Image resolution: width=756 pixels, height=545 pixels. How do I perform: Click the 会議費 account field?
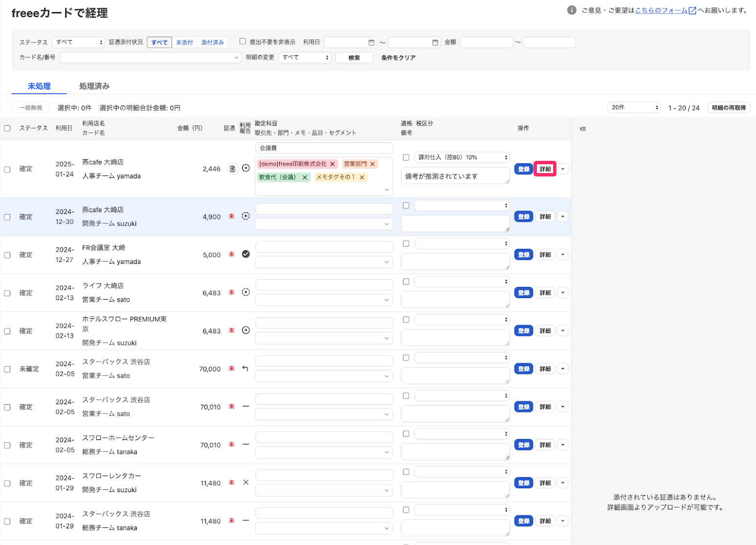point(324,148)
